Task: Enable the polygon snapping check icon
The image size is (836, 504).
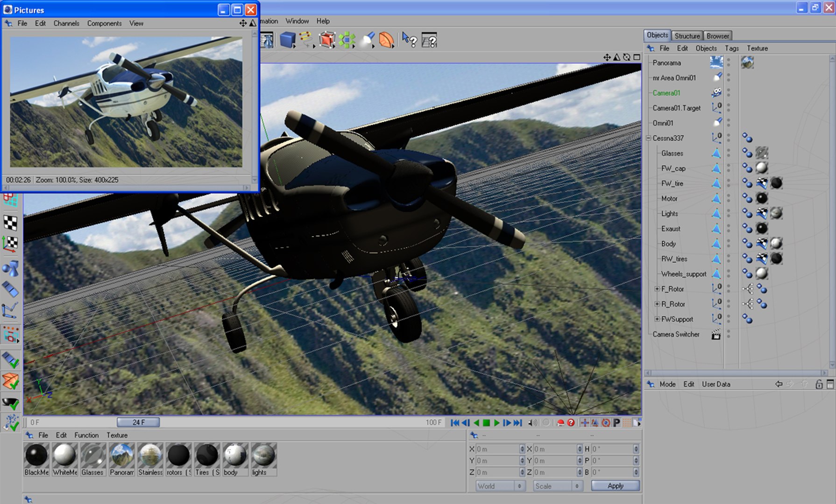Action: 11,360
